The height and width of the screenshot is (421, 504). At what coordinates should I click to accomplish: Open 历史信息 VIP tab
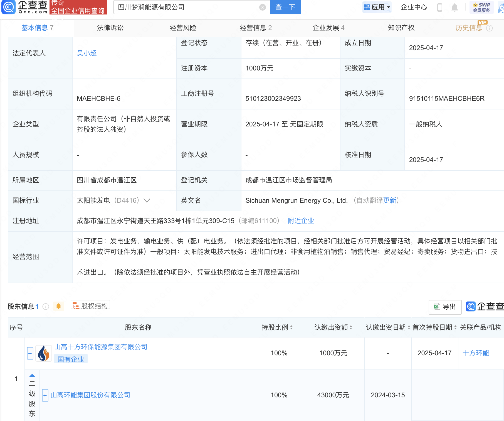click(469, 28)
